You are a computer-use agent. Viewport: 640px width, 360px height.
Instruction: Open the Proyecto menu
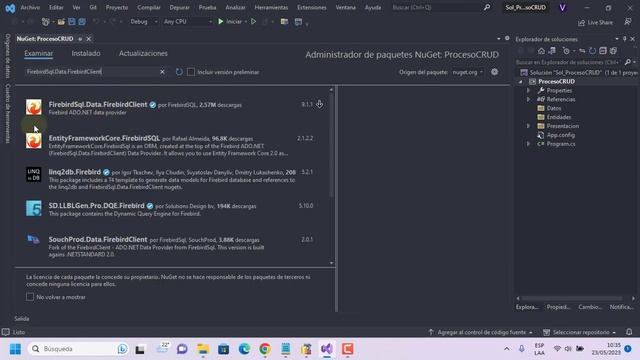[117, 7]
